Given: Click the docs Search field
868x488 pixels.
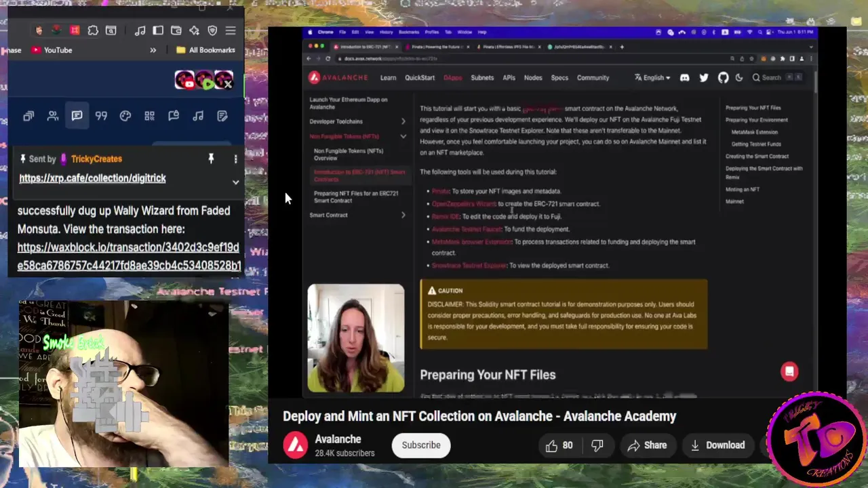Looking at the screenshot, I should click(x=778, y=78).
